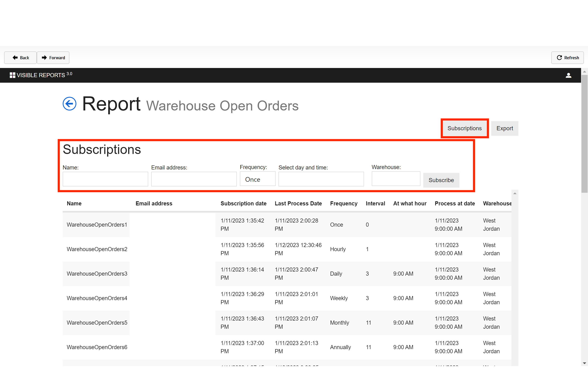Image resolution: width=588 pixels, height=392 pixels.
Task: Click the Annually frequency cell
Action: coord(341,347)
